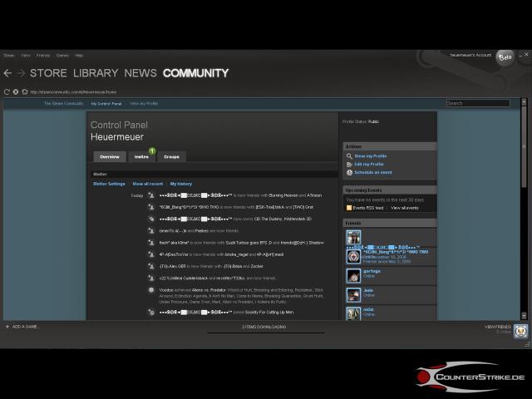Click View Friends in the bottom bar
The width and height of the screenshot is (532, 399).
pyautogui.click(x=498, y=327)
